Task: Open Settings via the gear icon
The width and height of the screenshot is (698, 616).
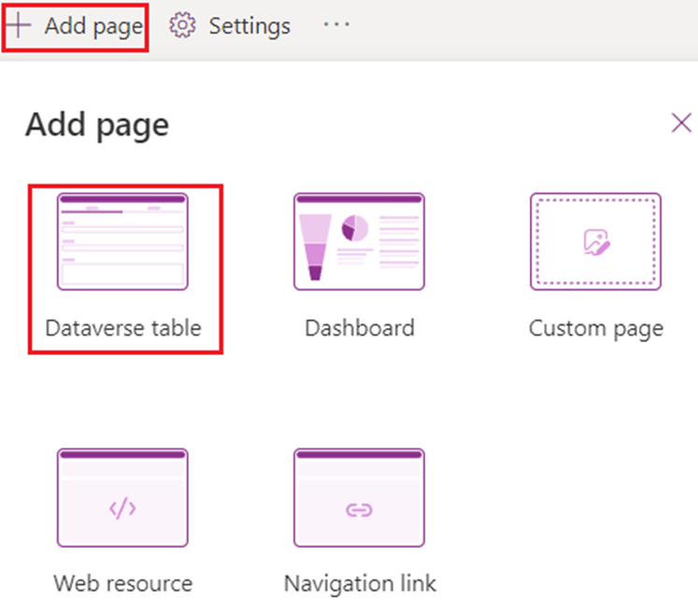Action: 182,25
